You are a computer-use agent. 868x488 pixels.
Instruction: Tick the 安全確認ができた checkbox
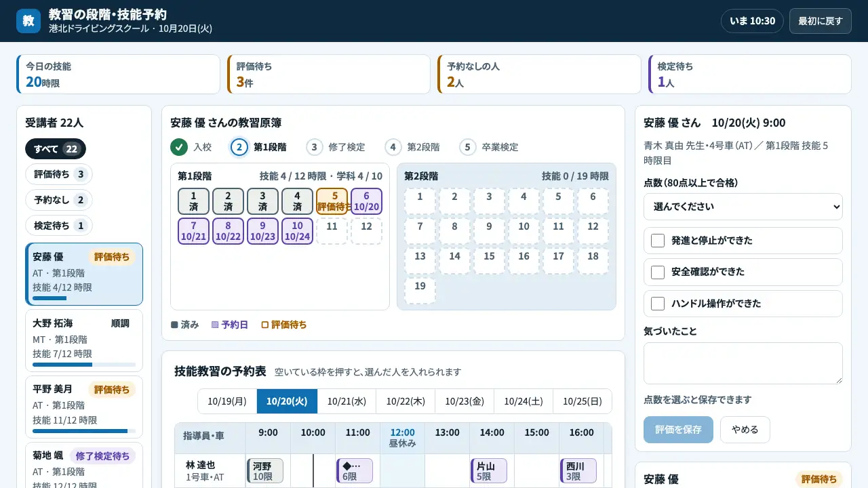[x=658, y=272]
